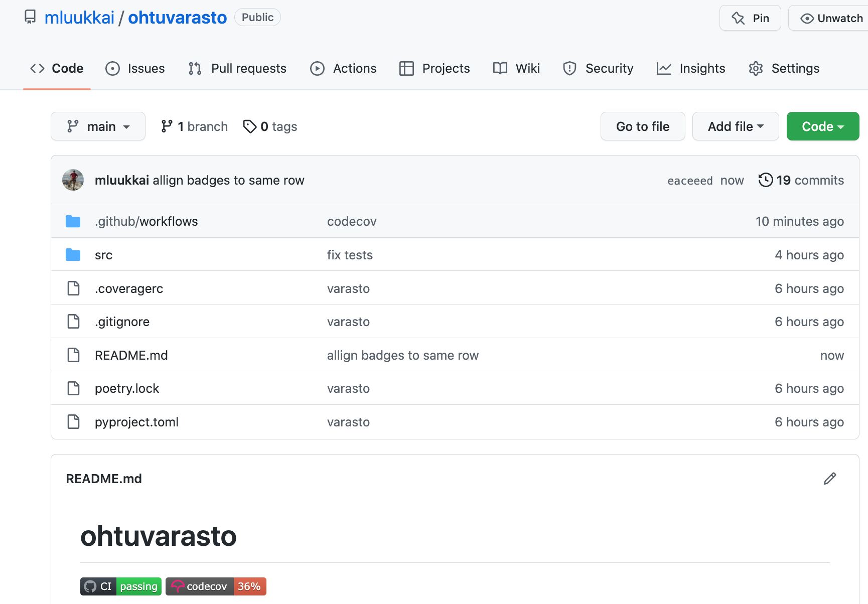The width and height of the screenshot is (868, 604).
Task: Click the pencil icon to edit README
Action: click(829, 479)
